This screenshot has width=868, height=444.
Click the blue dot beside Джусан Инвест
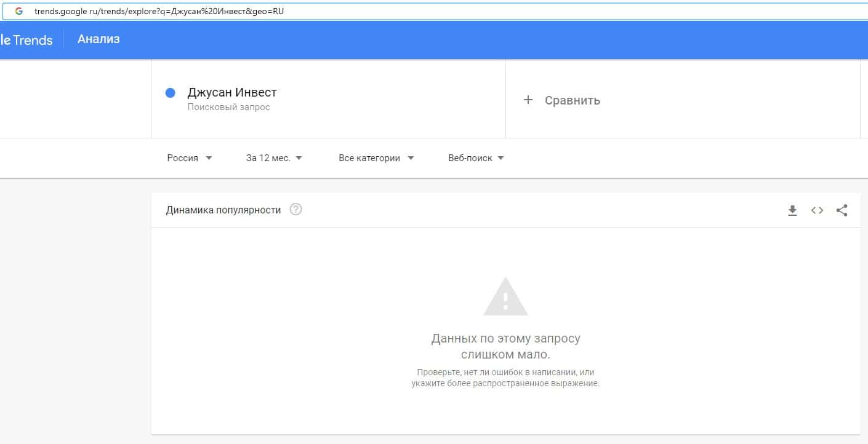pos(171,93)
